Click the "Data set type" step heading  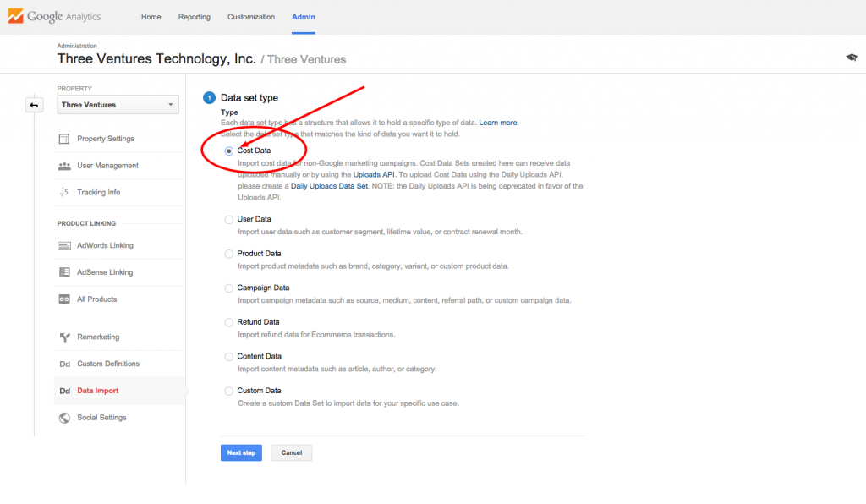pyautogui.click(x=249, y=98)
